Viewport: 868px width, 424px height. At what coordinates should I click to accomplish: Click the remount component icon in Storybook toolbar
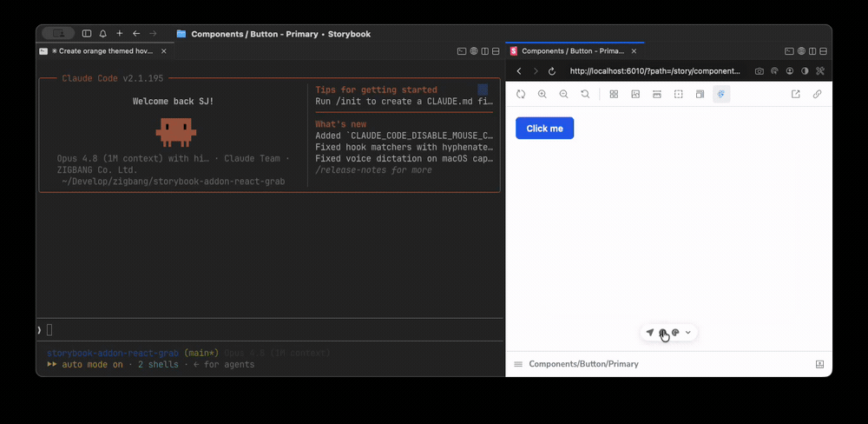click(520, 94)
